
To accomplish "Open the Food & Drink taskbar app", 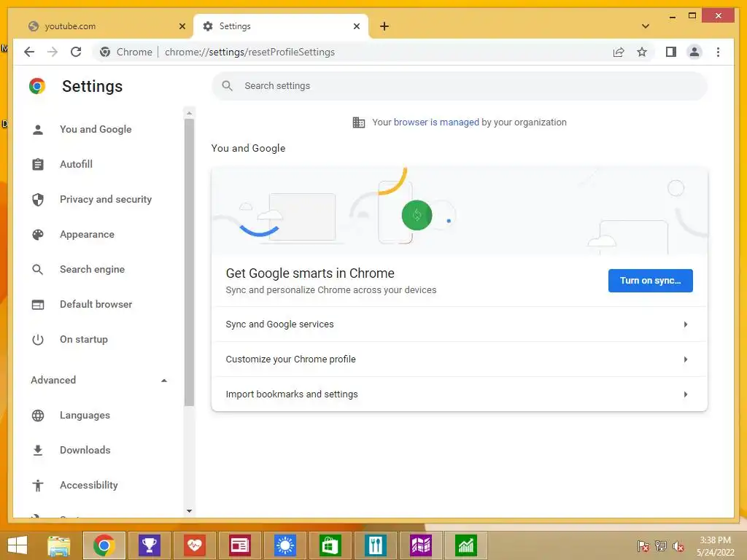I will 376,545.
